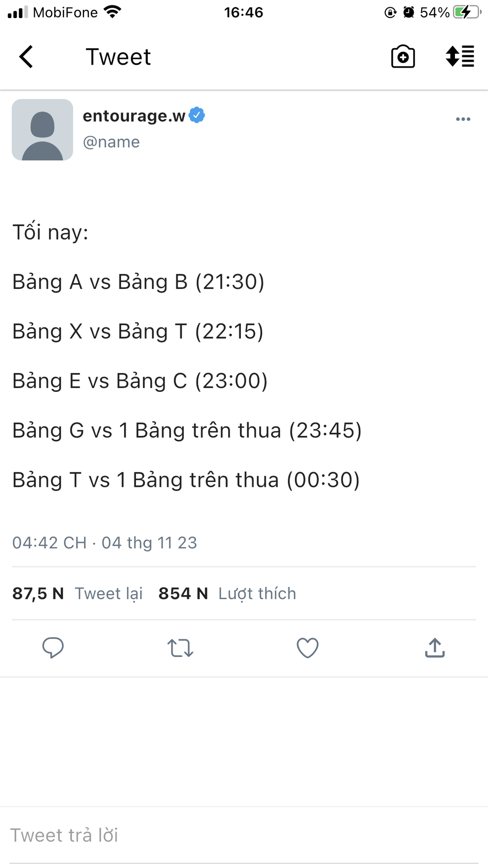
Task: Tap the share upload icon
Action: click(435, 648)
